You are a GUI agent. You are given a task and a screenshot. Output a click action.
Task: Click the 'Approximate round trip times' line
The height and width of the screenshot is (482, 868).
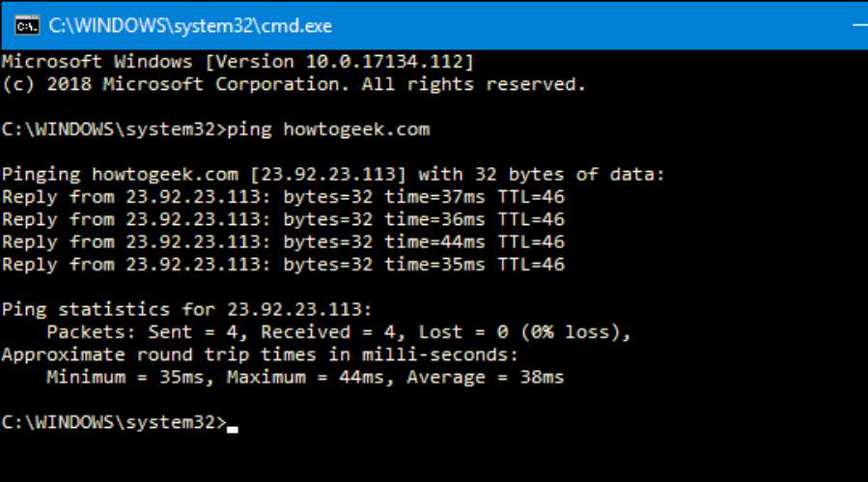pyautogui.click(x=260, y=354)
